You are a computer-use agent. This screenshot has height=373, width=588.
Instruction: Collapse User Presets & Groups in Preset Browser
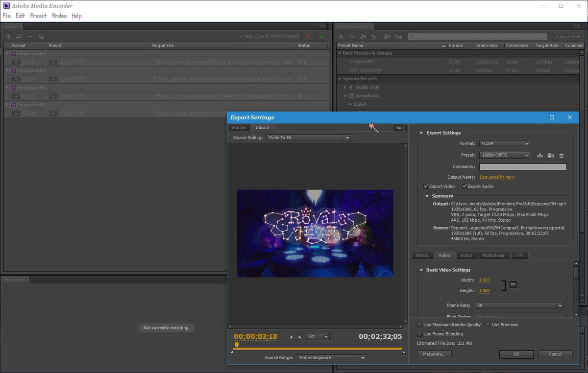tap(340, 53)
